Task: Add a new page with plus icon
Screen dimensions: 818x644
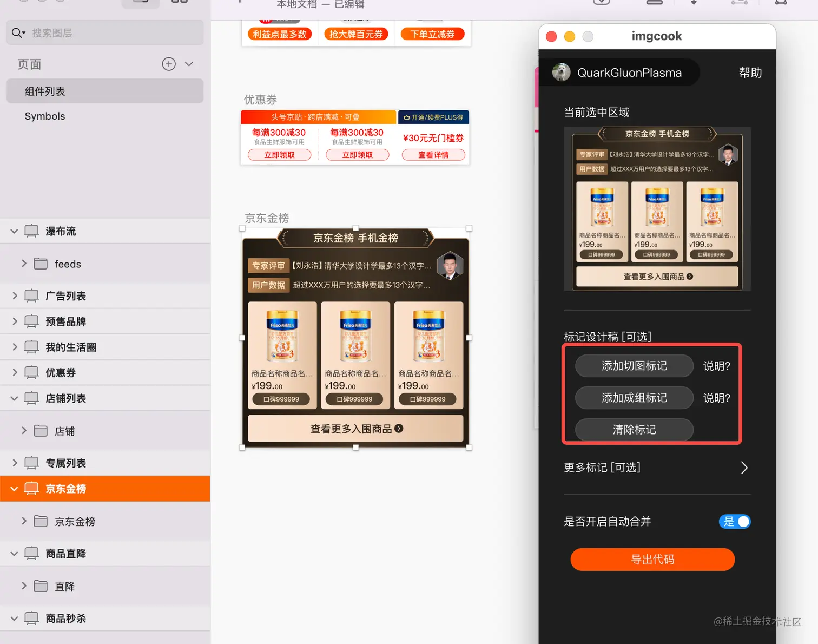Action: click(x=169, y=64)
